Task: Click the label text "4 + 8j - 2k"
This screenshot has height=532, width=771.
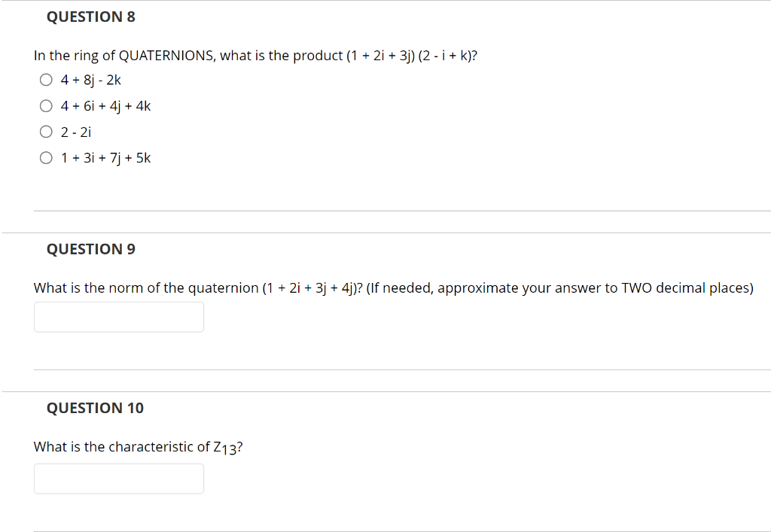Action: [x=91, y=80]
